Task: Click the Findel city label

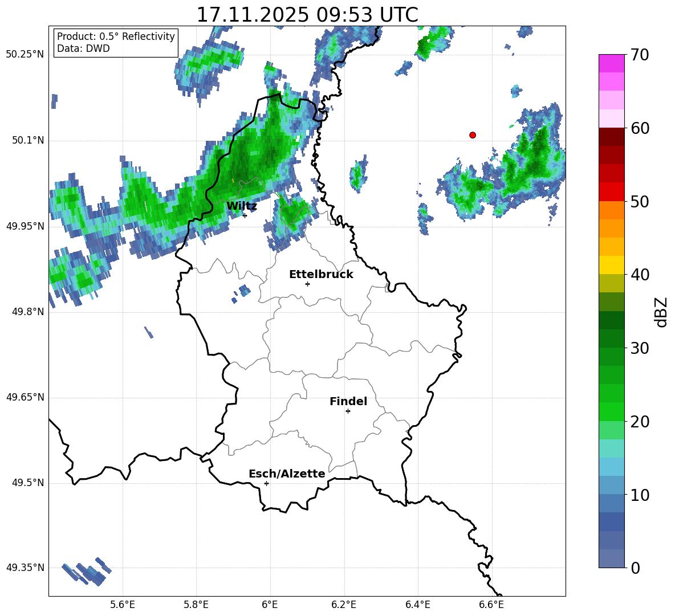Action: point(348,401)
